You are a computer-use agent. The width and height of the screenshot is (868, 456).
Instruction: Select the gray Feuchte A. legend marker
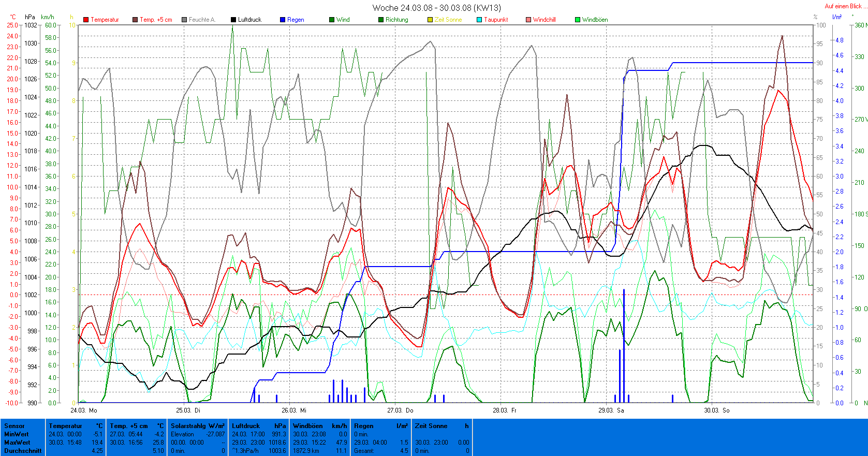(x=184, y=20)
